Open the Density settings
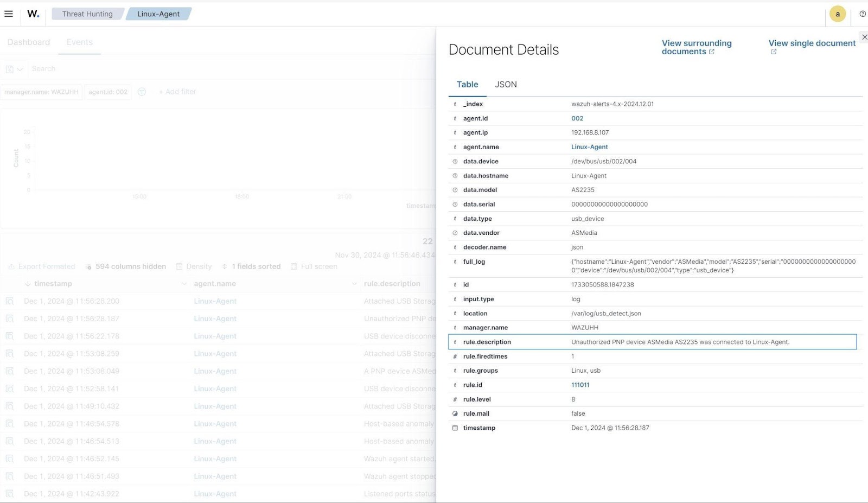The image size is (868, 503). tap(194, 266)
